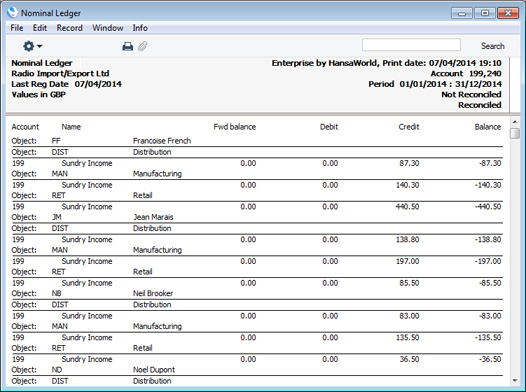Click the HansaWorld icon in title bar

[x=12, y=12]
